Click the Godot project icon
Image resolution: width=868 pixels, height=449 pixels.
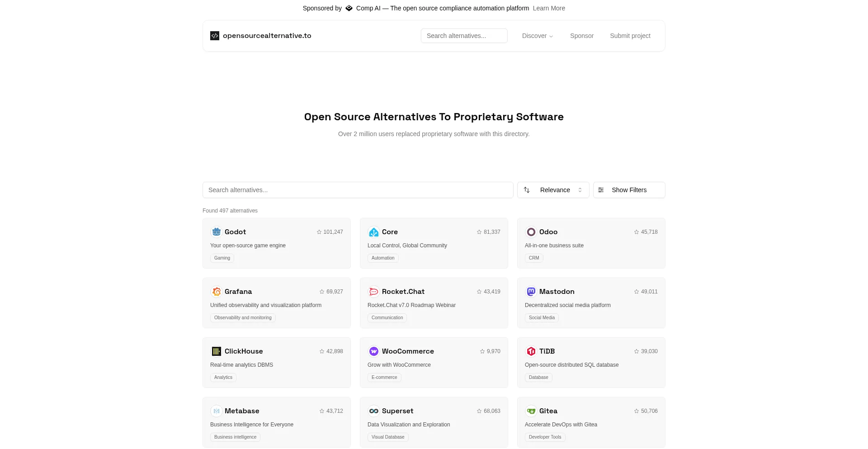click(217, 232)
